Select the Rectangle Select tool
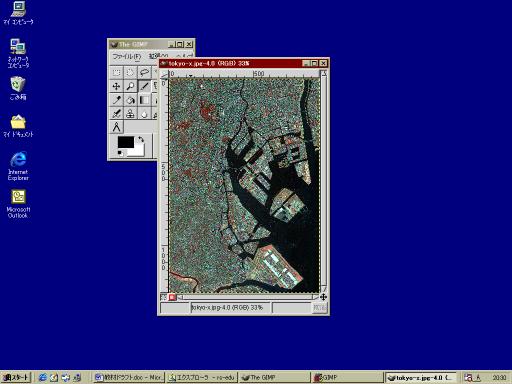This screenshot has width=512, height=384. point(116,72)
